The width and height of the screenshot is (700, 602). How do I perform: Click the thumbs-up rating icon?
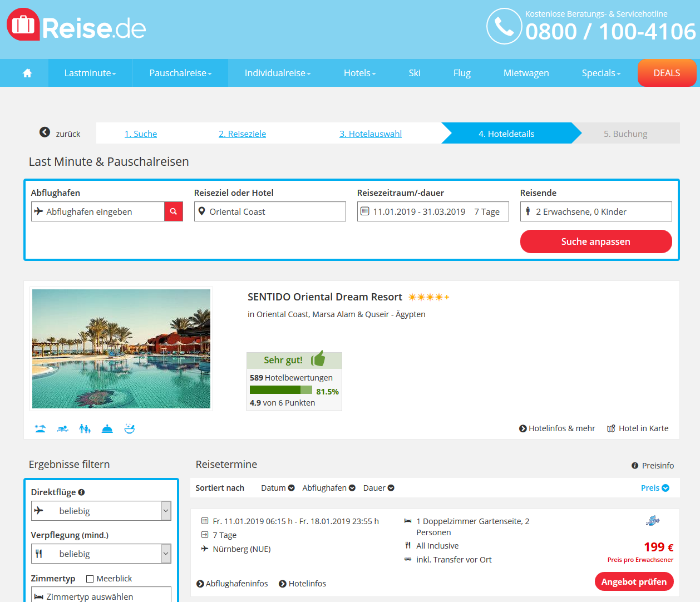pyautogui.click(x=318, y=359)
